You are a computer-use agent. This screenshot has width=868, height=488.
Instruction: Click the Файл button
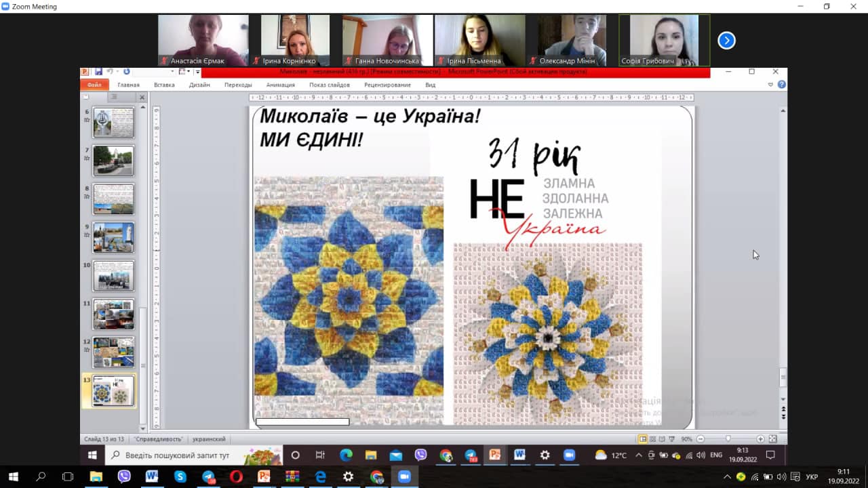[94, 85]
